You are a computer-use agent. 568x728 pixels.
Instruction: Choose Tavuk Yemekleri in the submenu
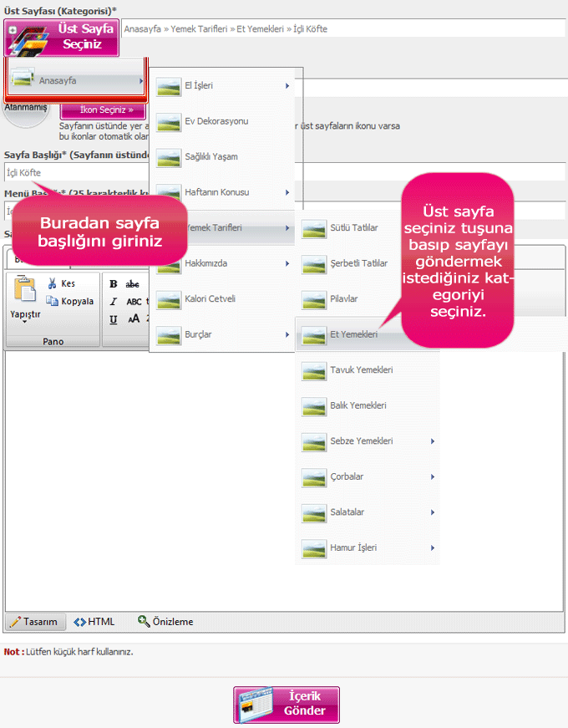click(x=361, y=370)
